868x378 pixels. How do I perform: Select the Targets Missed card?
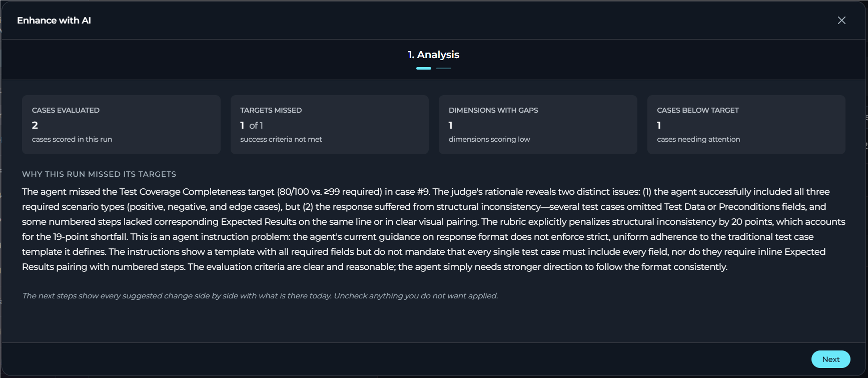(x=330, y=125)
